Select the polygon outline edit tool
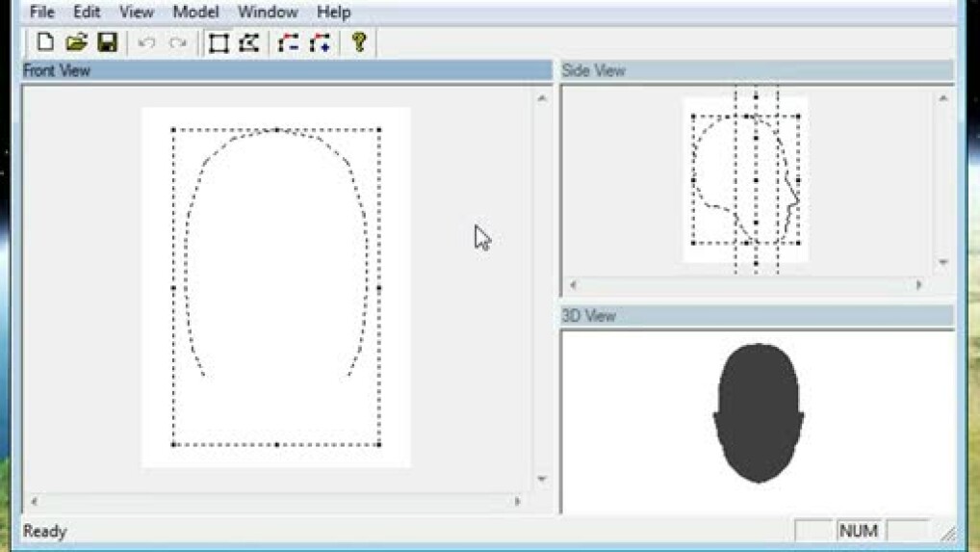980x552 pixels. click(249, 42)
